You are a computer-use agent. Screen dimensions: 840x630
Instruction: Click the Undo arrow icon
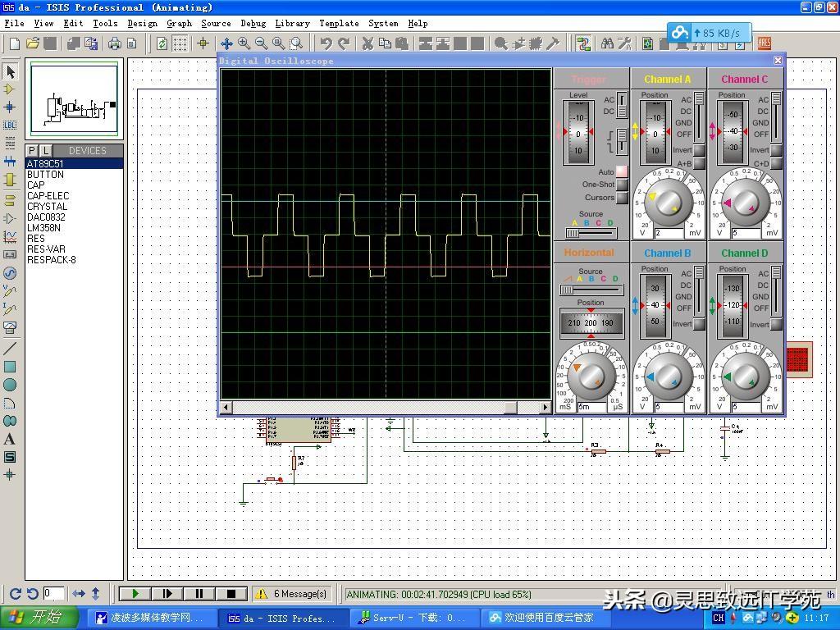[x=326, y=43]
